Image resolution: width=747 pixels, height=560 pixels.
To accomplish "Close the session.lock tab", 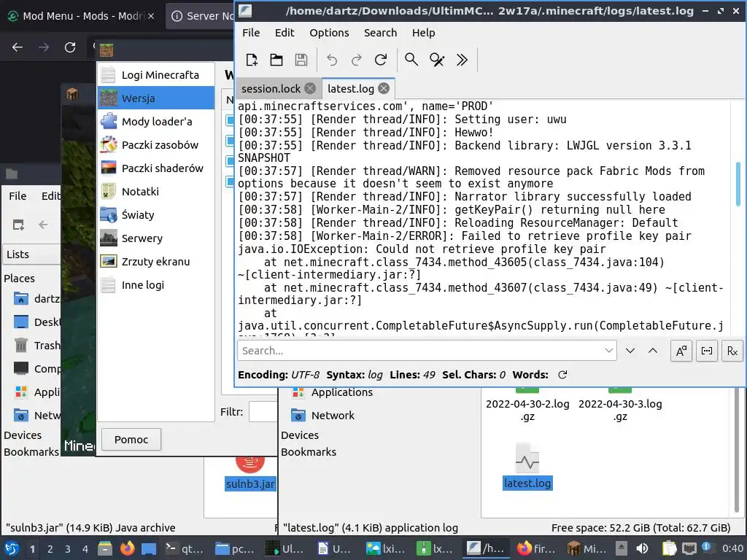I will coord(310,88).
